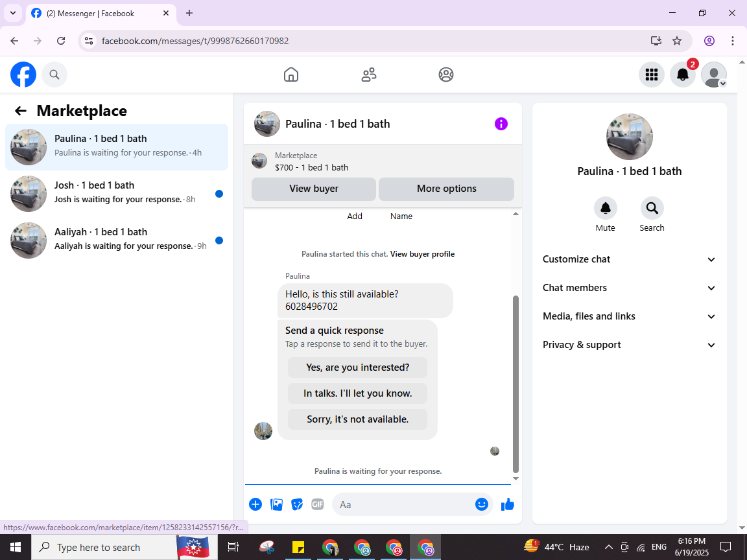747x560 pixels.
Task: Open the Facebook search icon
Action: 54,75
